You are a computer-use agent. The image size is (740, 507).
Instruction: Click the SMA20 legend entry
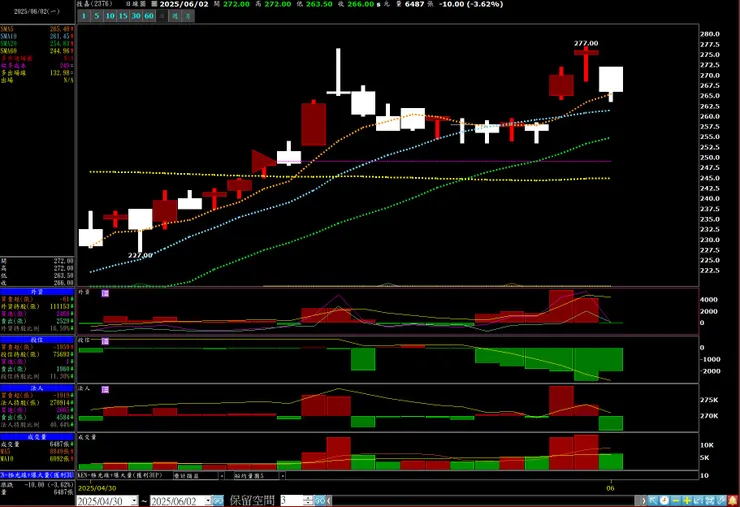tap(37, 43)
